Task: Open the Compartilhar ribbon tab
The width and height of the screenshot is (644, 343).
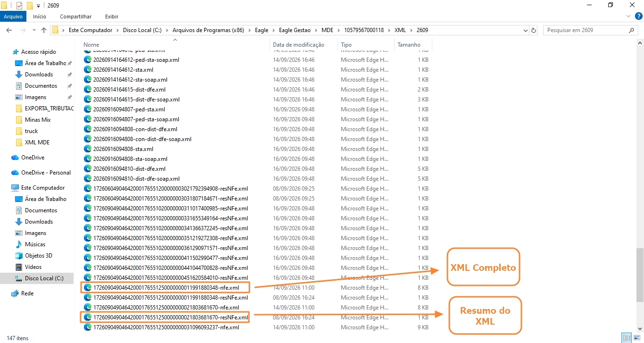Action: click(76, 17)
